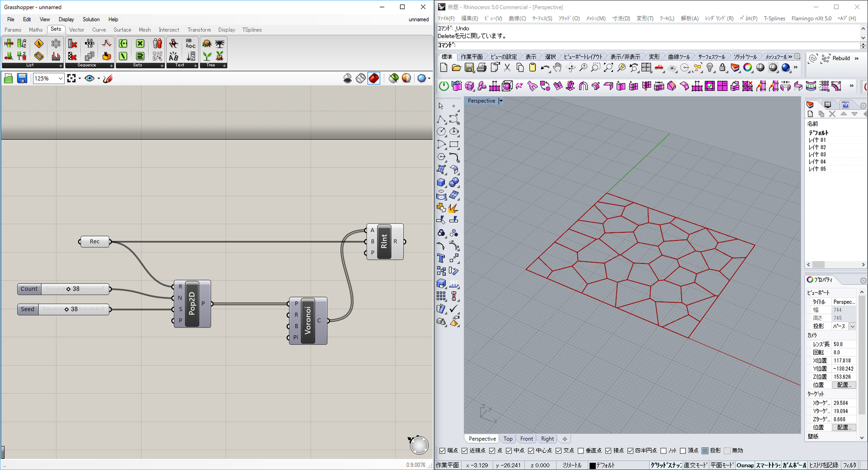Click the sketch pencil tool icon
This screenshot has width=868, height=470.
(x=108, y=78)
